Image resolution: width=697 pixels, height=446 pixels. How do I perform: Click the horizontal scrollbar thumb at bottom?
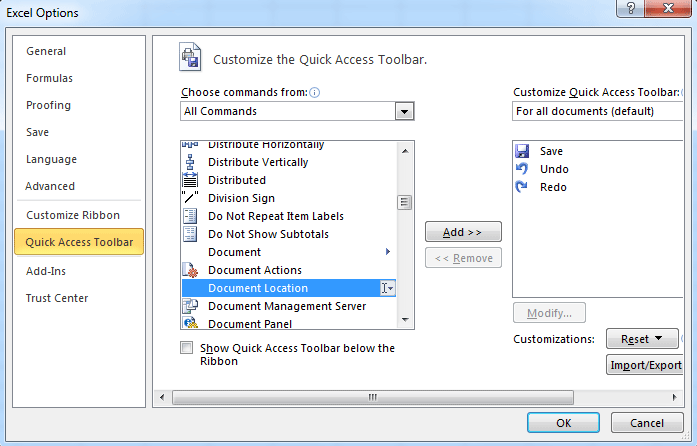(x=372, y=397)
